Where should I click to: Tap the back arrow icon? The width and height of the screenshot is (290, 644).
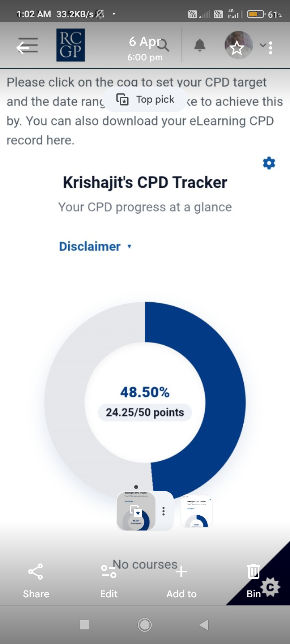23,47
